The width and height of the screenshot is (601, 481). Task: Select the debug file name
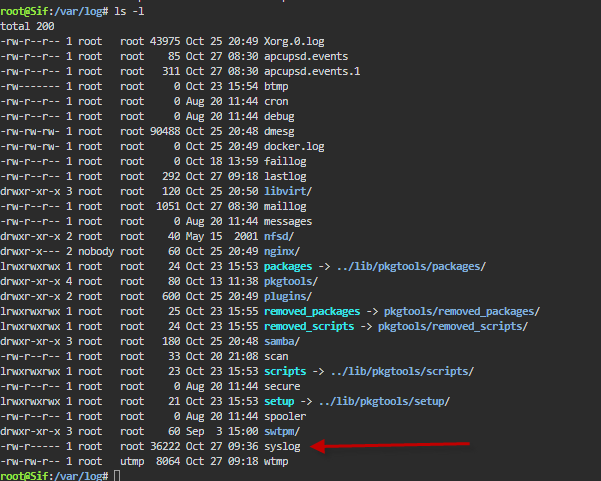point(279,117)
